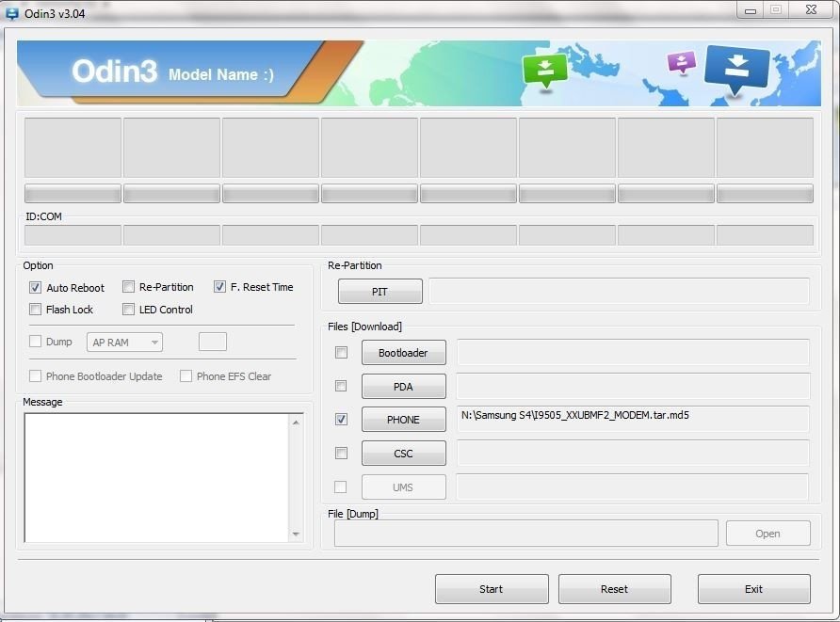Click the small box beside AP RAM
This screenshot has width=840, height=622.
(x=213, y=342)
